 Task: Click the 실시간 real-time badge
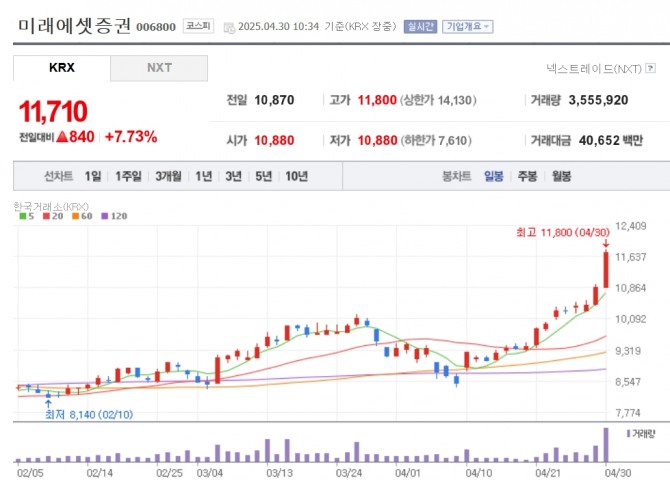[420, 27]
